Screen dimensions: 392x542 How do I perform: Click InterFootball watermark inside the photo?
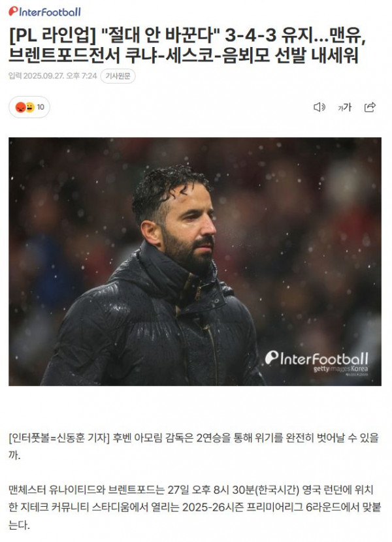[x=317, y=359]
